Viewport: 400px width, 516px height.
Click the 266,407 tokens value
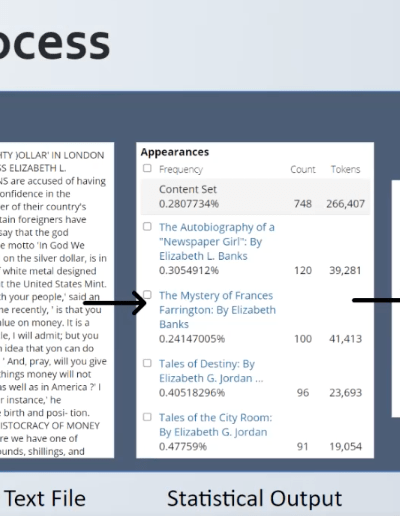coord(345,204)
